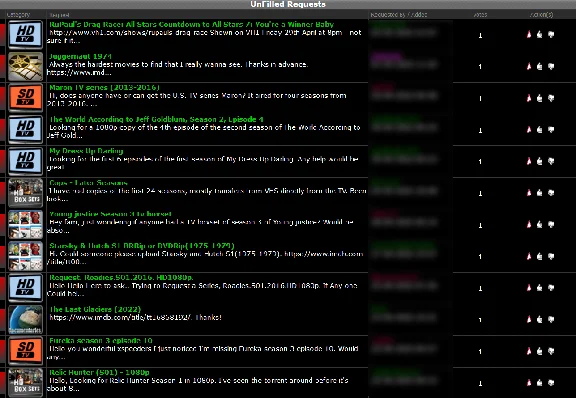Click pink action icon for Maron TV series request
Image resolution: width=576 pixels, height=398 pixels.
click(x=529, y=98)
